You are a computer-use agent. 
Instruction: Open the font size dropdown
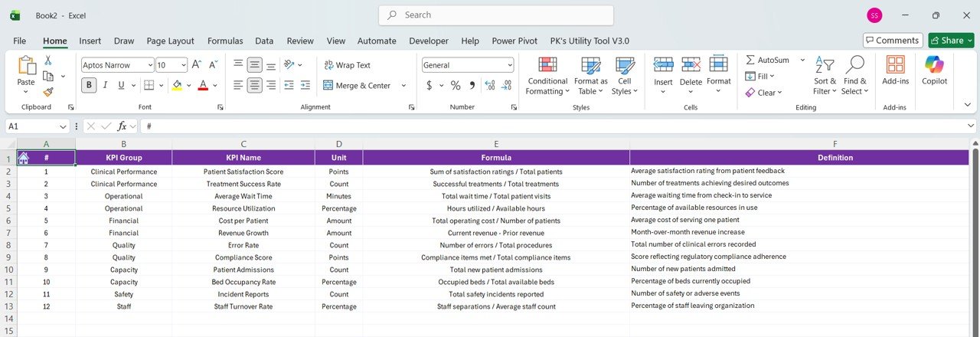pyautogui.click(x=182, y=65)
